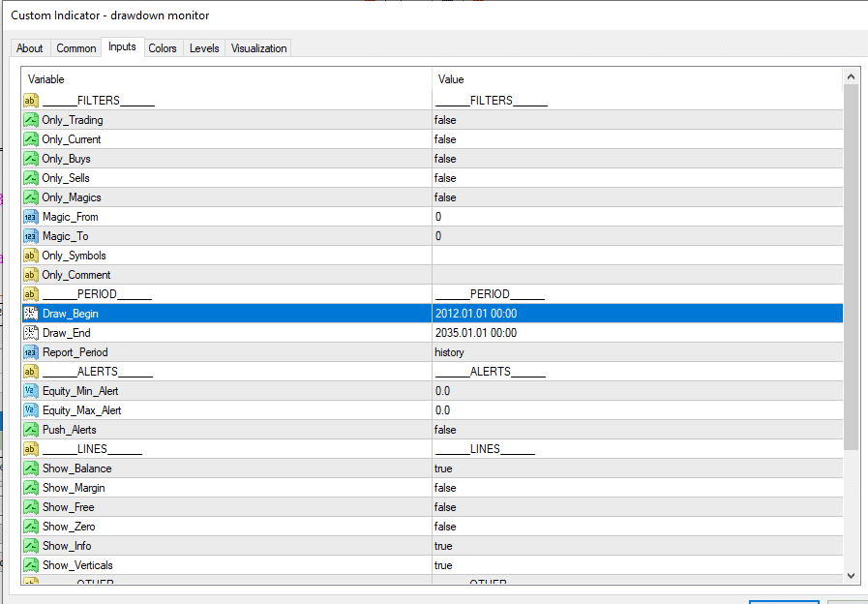Screen dimensions: 868x604
Task: Click the false value of Show_Margin
Action: coord(445,488)
